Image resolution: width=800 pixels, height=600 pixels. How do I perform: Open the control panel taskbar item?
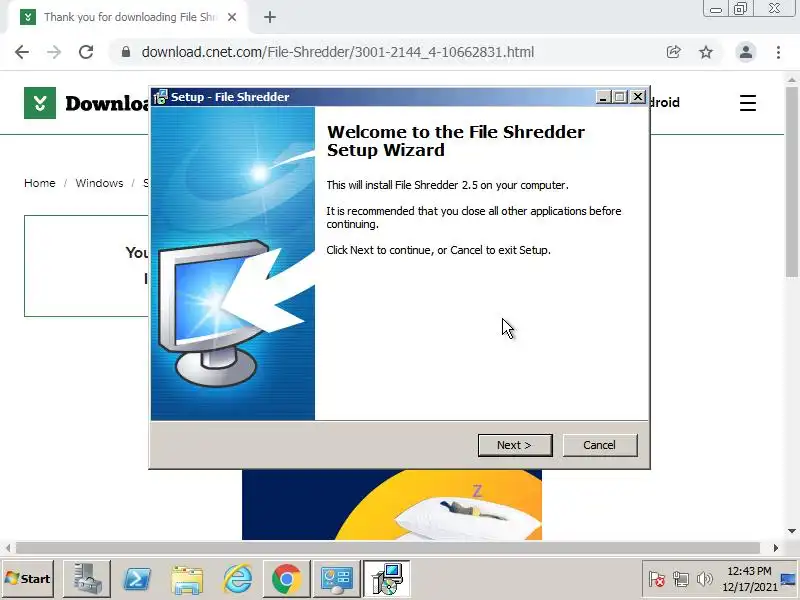[x=337, y=579]
